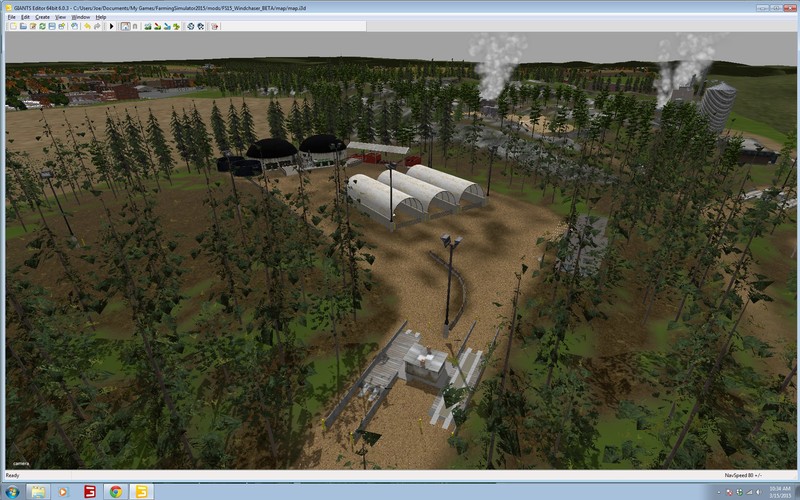Image resolution: width=800 pixels, height=500 pixels.
Task: Toggle the highlighted framed-view toolbar button
Action: coord(124,26)
